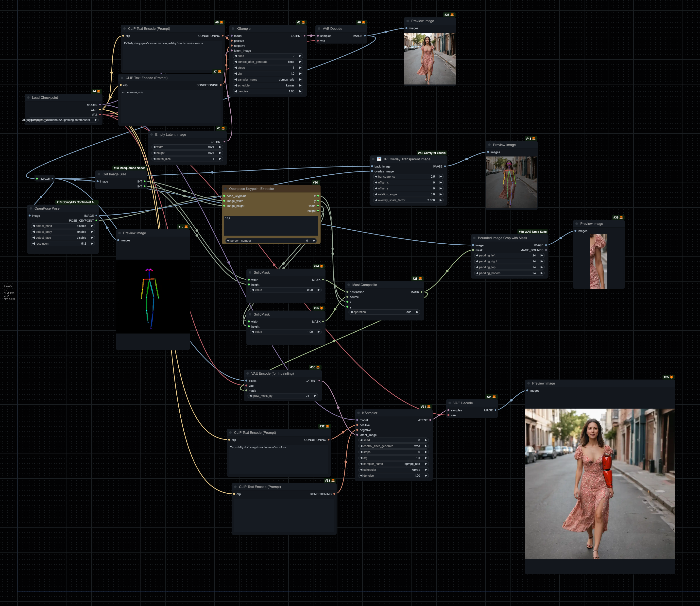Click the fox badge beside #32 CLIP Text Encode
The width and height of the screenshot is (700, 606).
point(327,426)
